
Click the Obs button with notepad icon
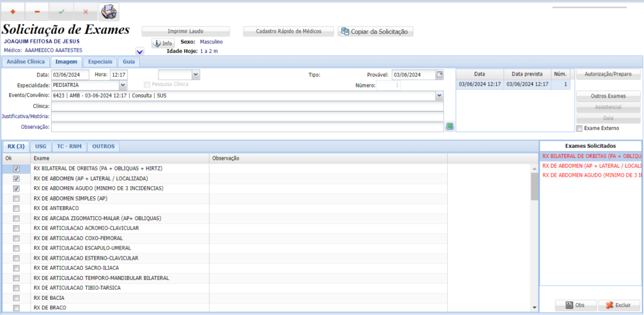point(575,305)
